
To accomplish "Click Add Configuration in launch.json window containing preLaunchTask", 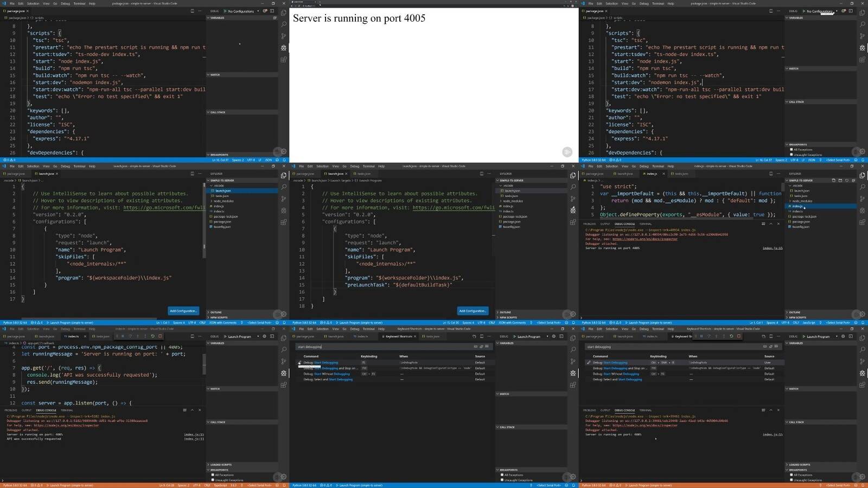I will (473, 311).
